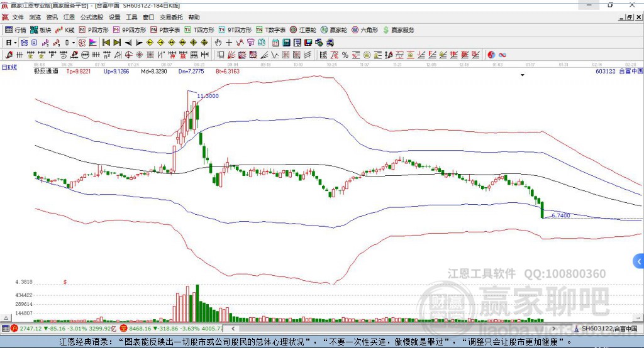Switch to K线 chart view
Image resolution: width=644 pixels, height=348 pixels.
tap(65, 30)
